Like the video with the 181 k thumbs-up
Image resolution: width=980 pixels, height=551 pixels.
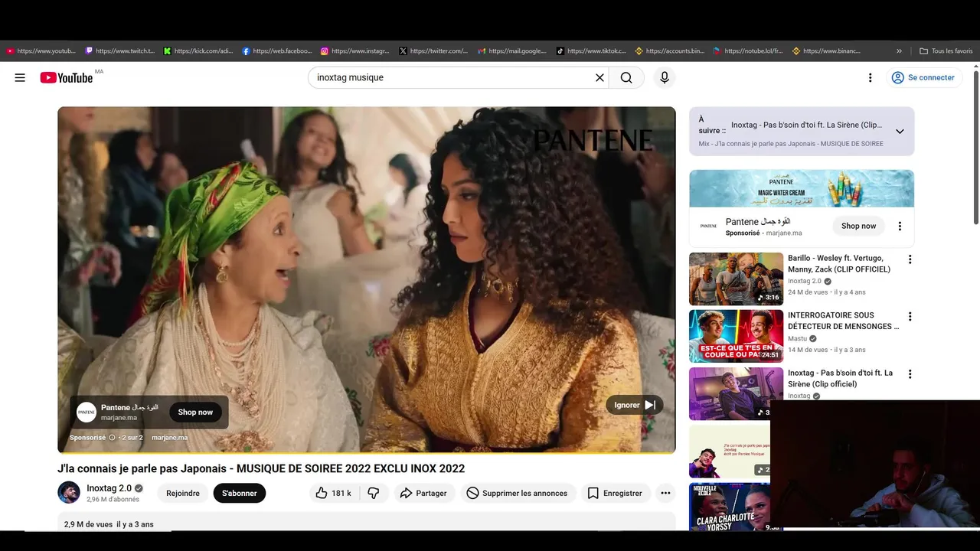tap(333, 493)
